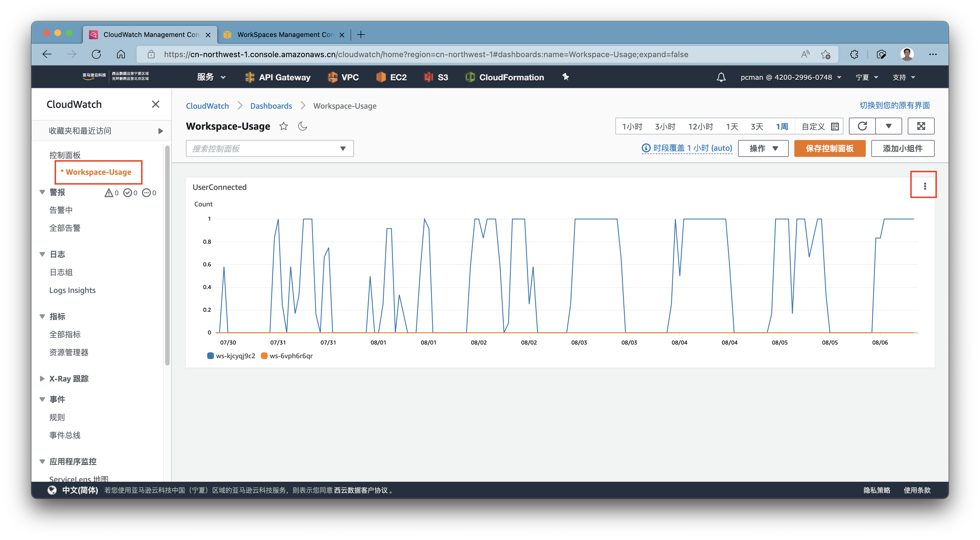Select the 12小时 time range

click(700, 127)
